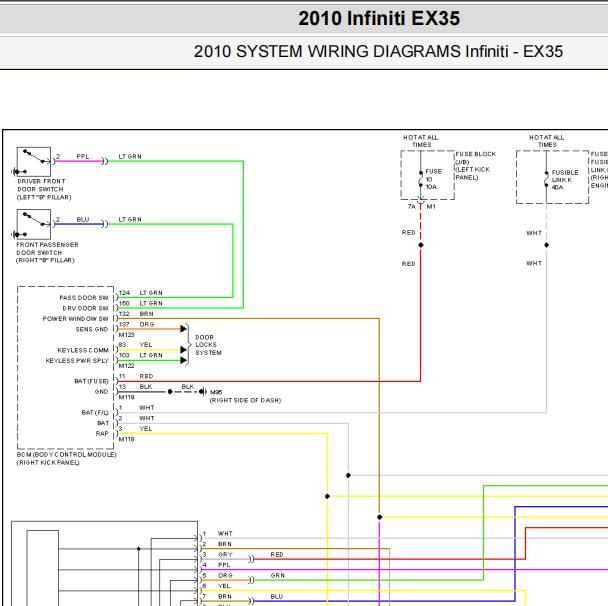
Task: Click the "M118" connector label
Action: (x=126, y=439)
